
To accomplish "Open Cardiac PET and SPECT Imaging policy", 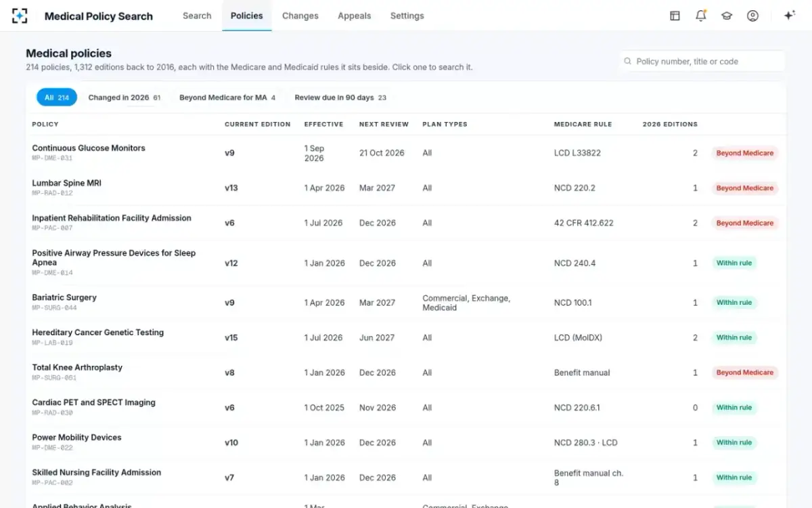I will pos(93,402).
